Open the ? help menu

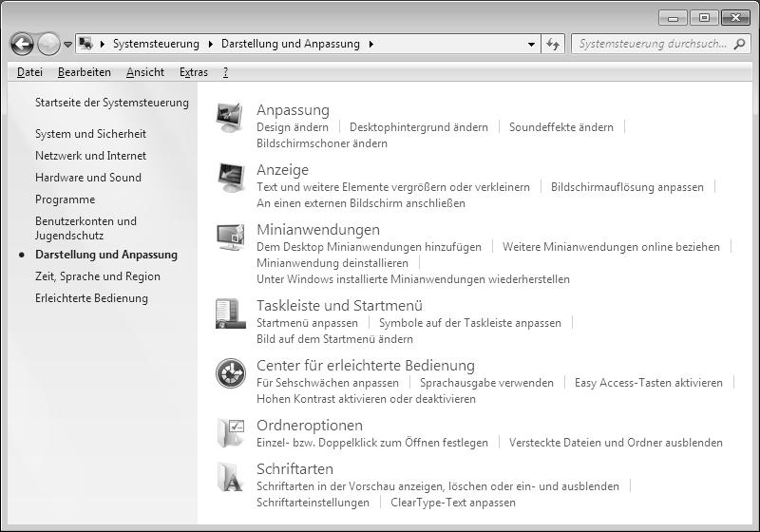click(x=225, y=72)
